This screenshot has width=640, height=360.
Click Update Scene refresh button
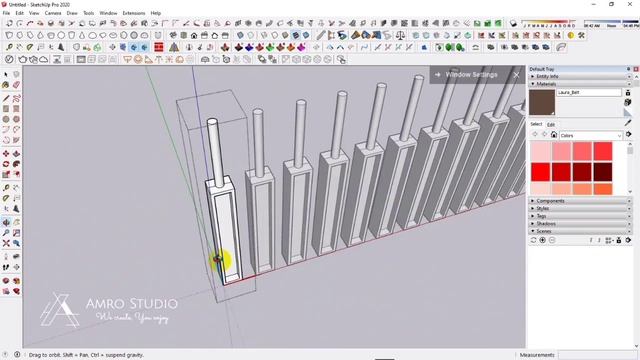point(533,240)
